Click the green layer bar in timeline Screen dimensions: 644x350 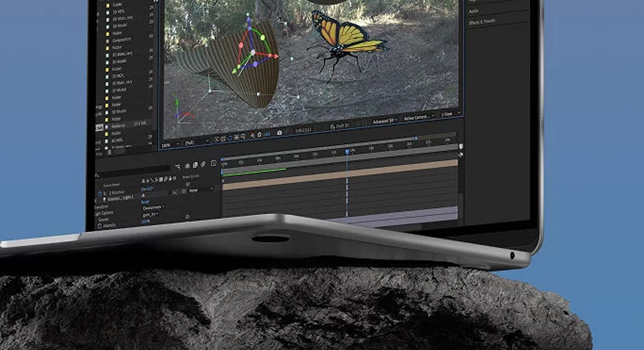point(254,172)
